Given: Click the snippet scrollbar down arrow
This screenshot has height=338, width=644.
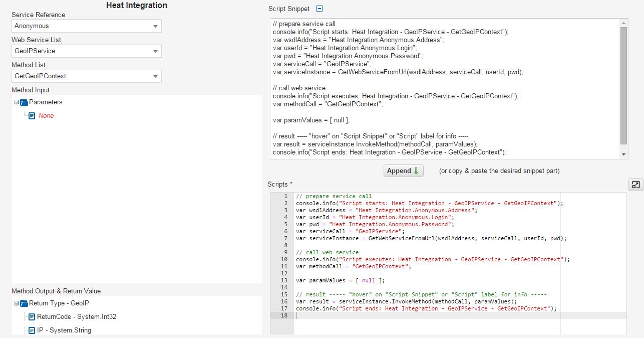Looking at the screenshot, I should tap(623, 154).
